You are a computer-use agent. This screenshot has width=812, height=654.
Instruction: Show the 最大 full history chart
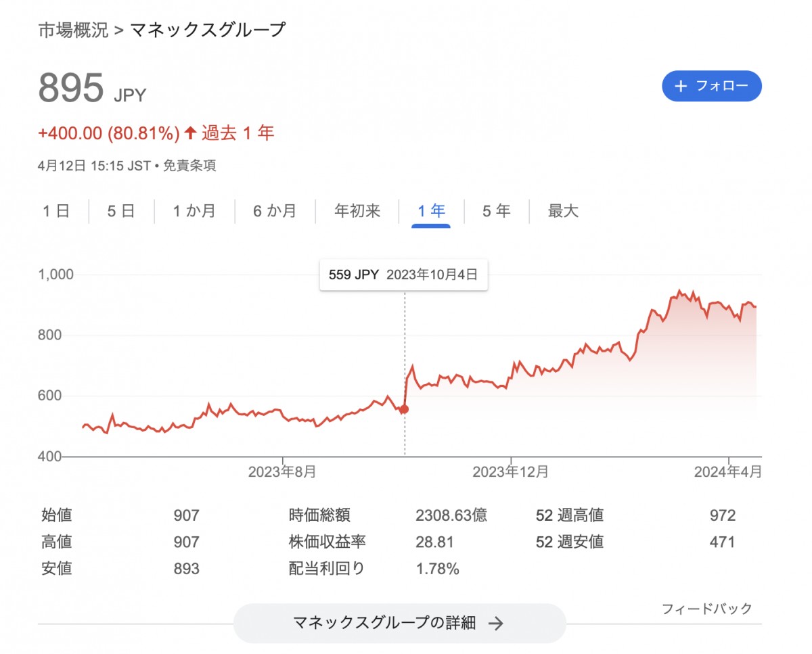point(562,211)
